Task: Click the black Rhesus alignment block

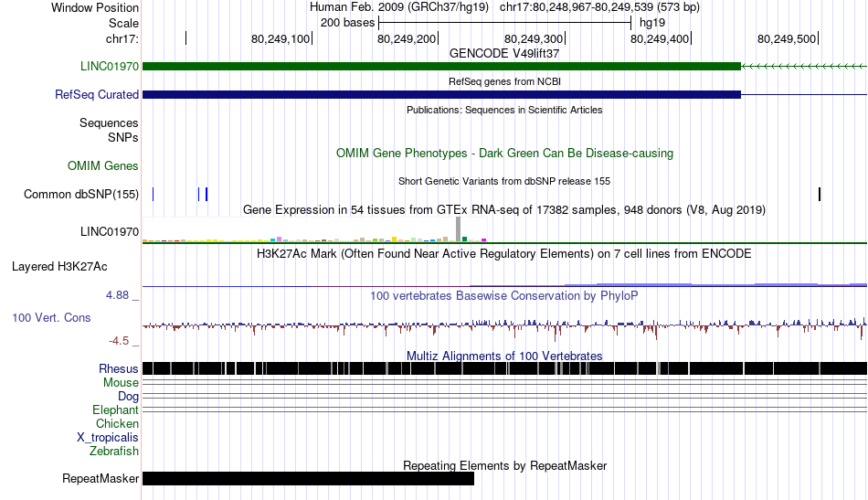Action: [504, 368]
